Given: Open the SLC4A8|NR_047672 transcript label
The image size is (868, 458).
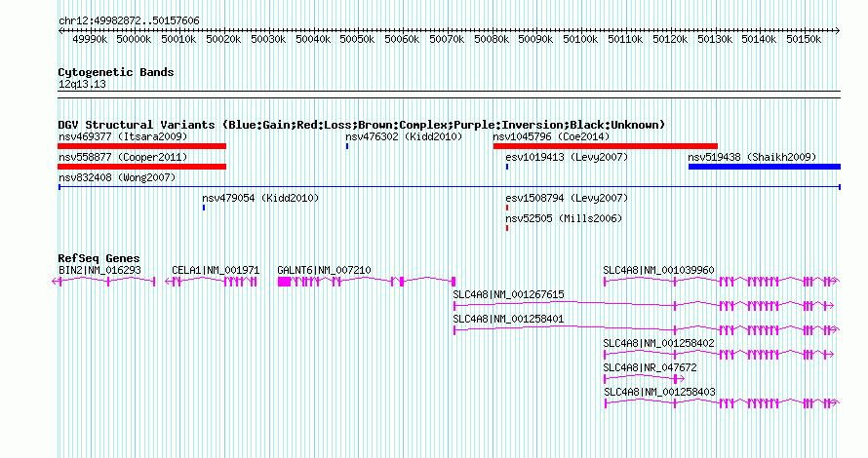Looking at the screenshot, I should click(650, 367).
